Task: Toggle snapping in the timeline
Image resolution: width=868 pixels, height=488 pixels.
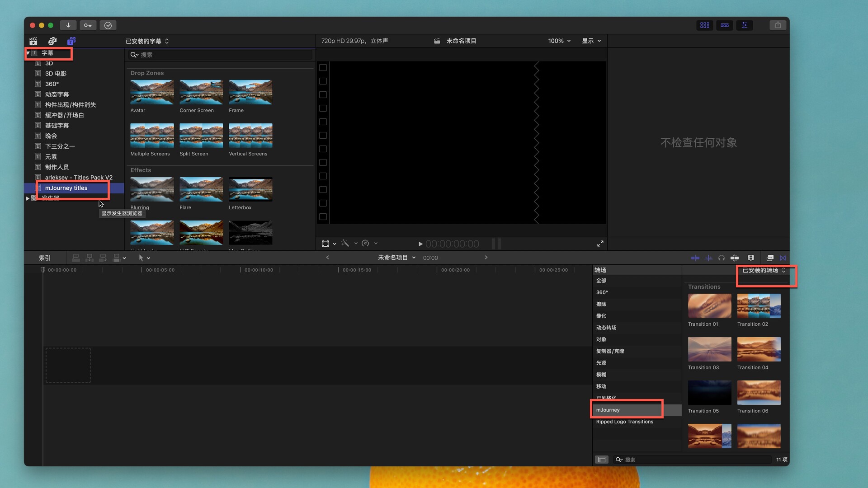Action: (x=735, y=258)
